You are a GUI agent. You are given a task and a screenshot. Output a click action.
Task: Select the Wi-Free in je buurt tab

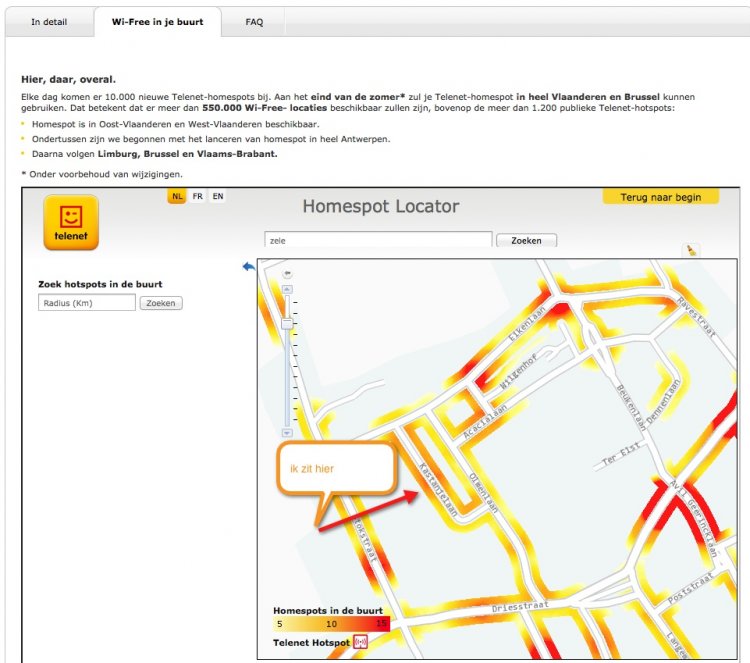(157, 22)
